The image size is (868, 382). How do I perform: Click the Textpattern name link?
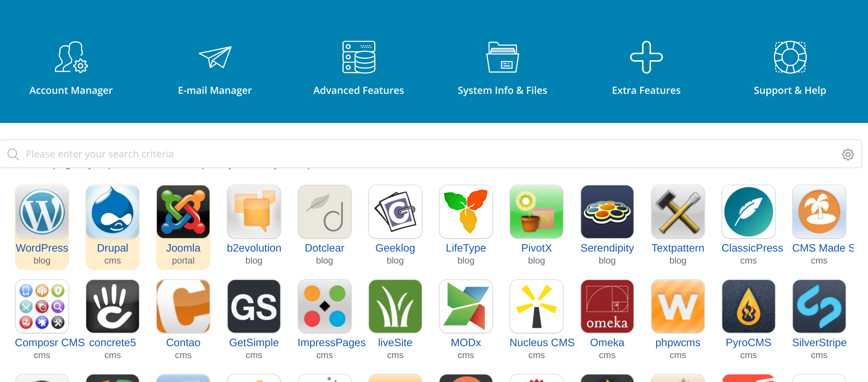(678, 248)
